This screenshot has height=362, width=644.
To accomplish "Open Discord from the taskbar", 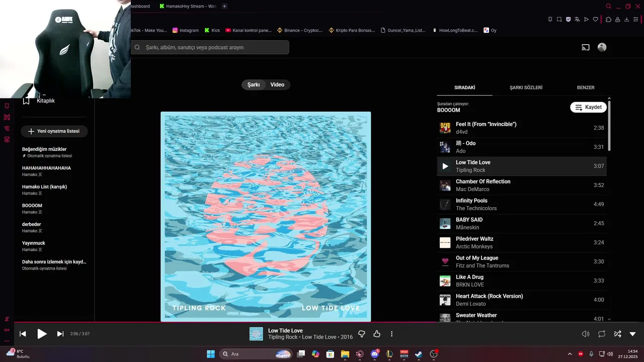I will [x=374, y=354].
